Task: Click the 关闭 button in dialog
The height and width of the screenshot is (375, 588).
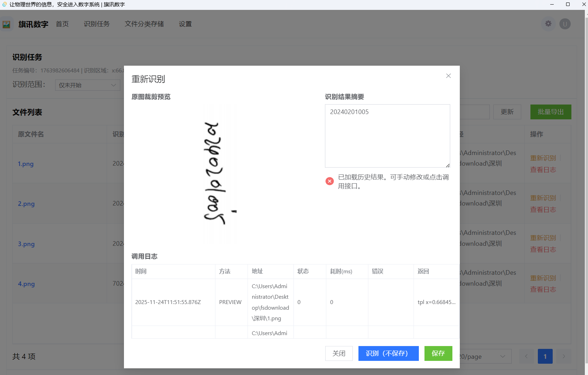Action: click(x=339, y=353)
